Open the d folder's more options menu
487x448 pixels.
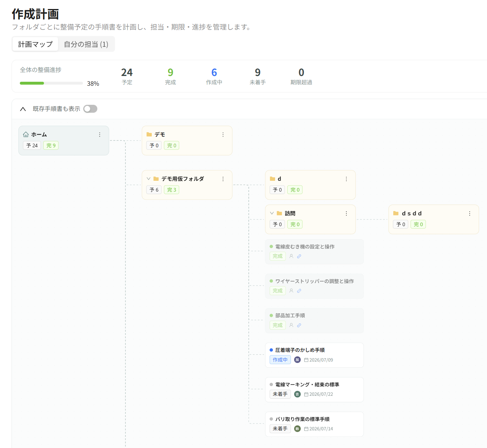point(346,179)
